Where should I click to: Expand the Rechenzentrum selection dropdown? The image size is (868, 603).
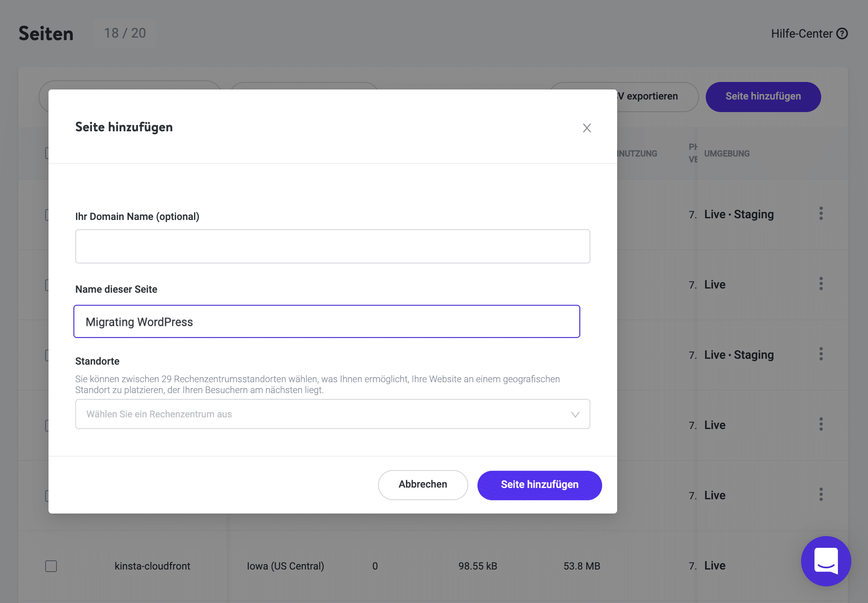coord(332,414)
